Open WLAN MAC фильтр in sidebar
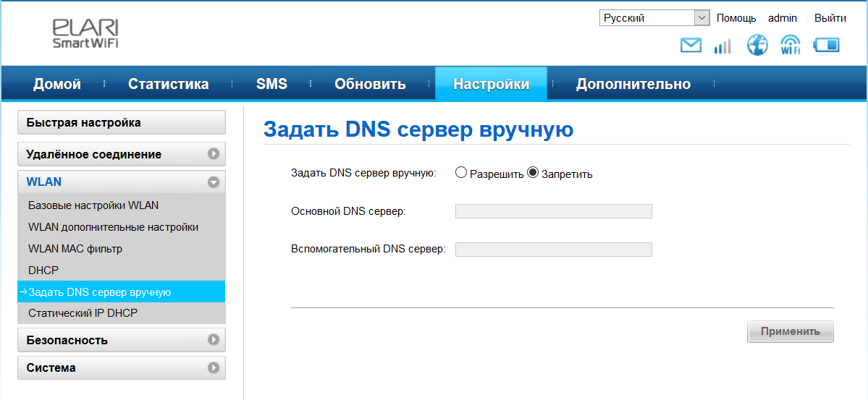The height and width of the screenshot is (400, 868). pos(75,249)
